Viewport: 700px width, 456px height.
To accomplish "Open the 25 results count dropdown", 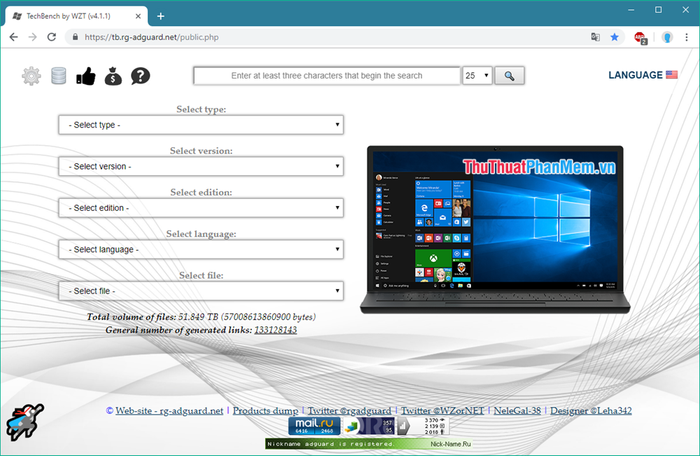I will click(477, 75).
